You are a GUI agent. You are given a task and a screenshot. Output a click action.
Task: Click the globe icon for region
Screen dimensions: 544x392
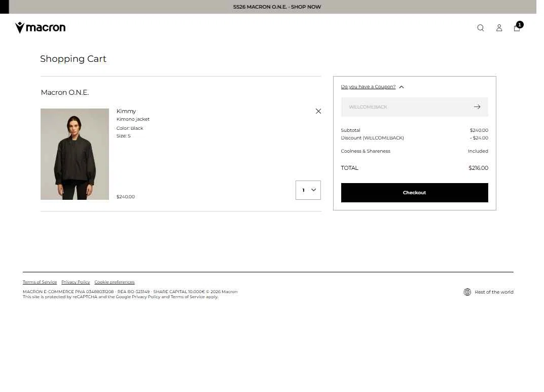[x=467, y=292]
